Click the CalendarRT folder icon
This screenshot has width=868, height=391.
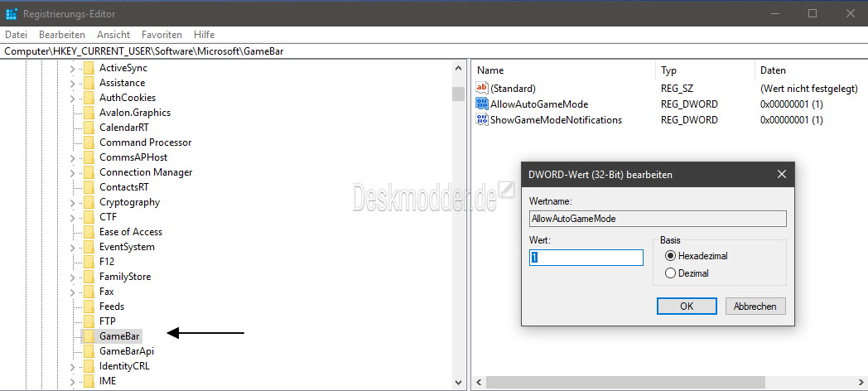89,128
